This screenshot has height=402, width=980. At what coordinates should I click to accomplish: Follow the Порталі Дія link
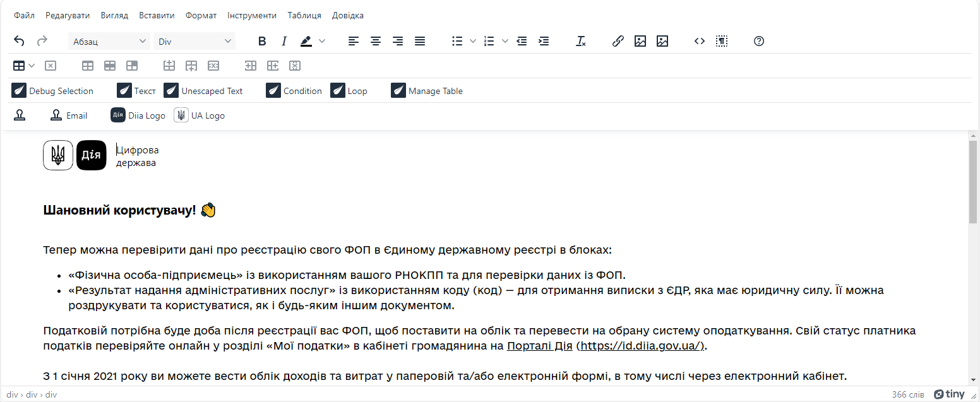pyautogui.click(x=540, y=346)
